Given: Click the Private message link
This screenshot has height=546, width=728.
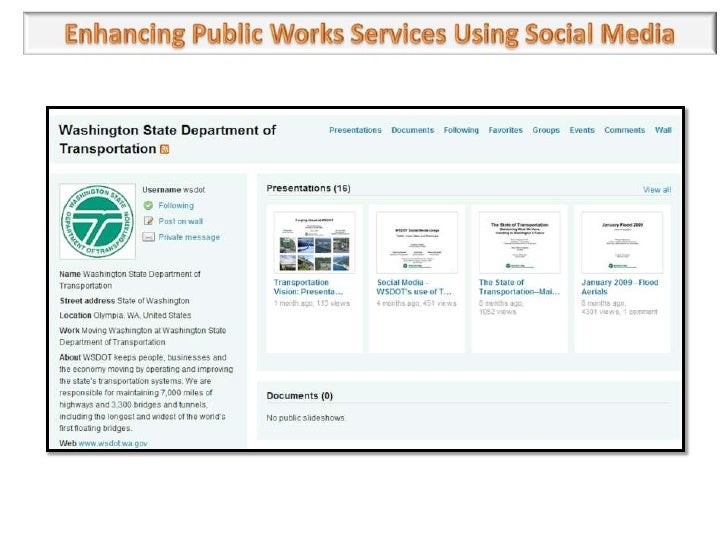Looking at the screenshot, I should click(x=189, y=237).
